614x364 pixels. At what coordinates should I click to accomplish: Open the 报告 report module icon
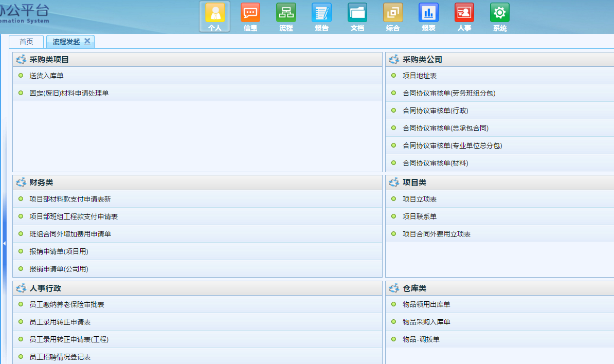[x=321, y=16]
